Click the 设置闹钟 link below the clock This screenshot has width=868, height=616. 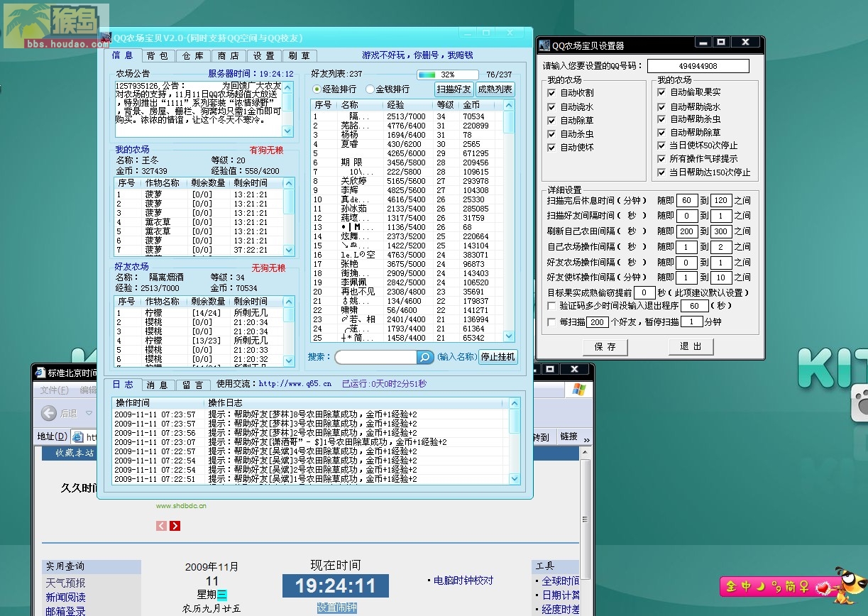(336, 608)
